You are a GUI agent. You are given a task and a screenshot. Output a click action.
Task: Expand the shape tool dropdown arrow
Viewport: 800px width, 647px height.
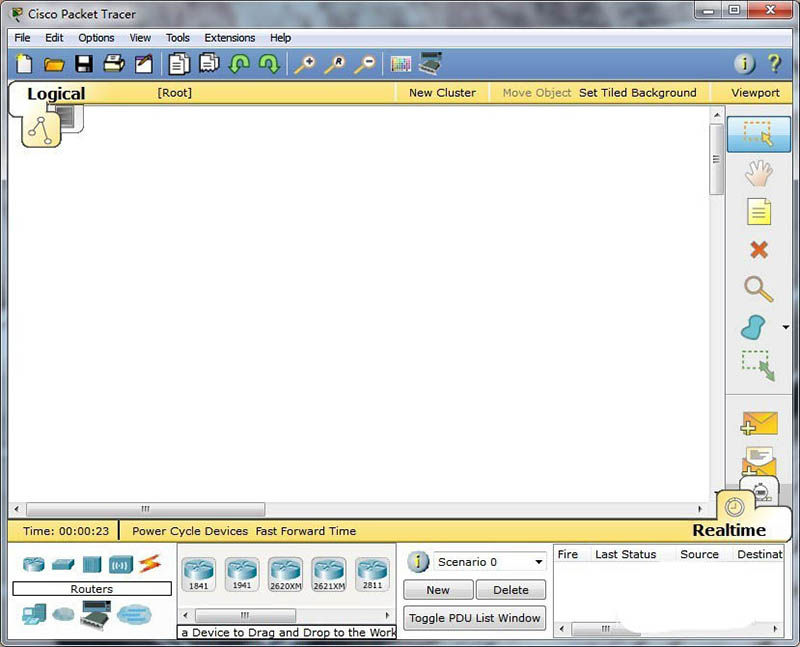[786, 327]
